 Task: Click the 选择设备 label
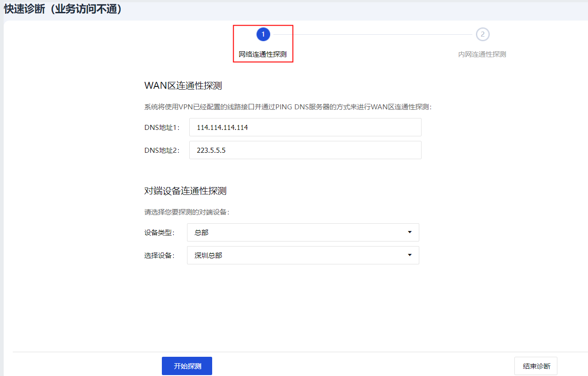coord(159,255)
